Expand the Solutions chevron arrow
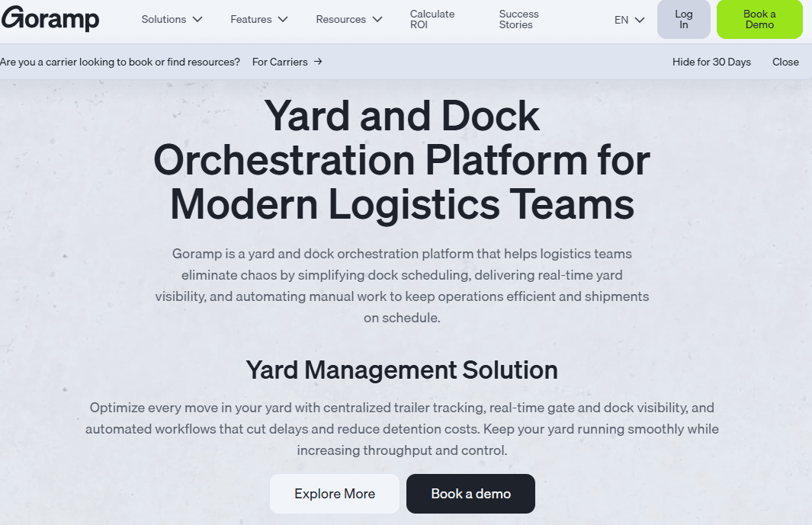The image size is (812, 525). click(x=197, y=20)
